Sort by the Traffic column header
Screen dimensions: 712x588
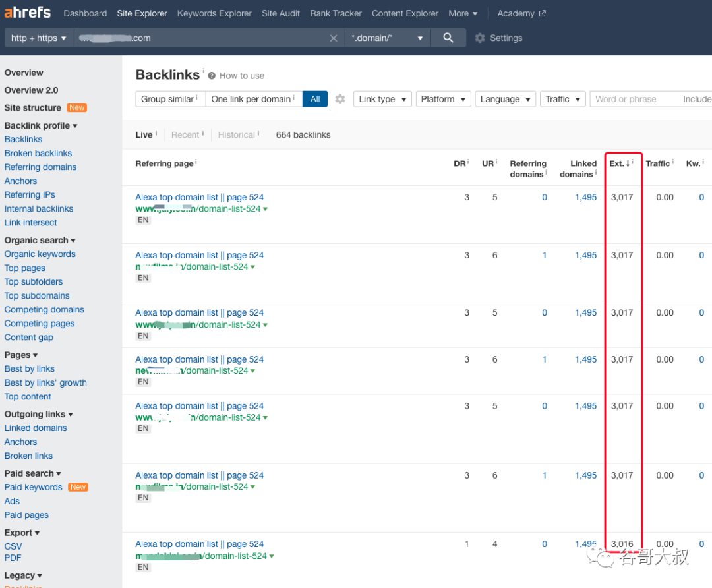(x=657, y=163)
